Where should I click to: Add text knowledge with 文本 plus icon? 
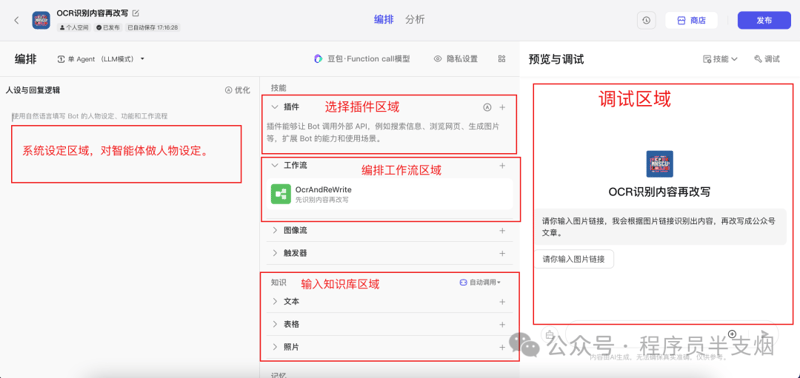502,301
